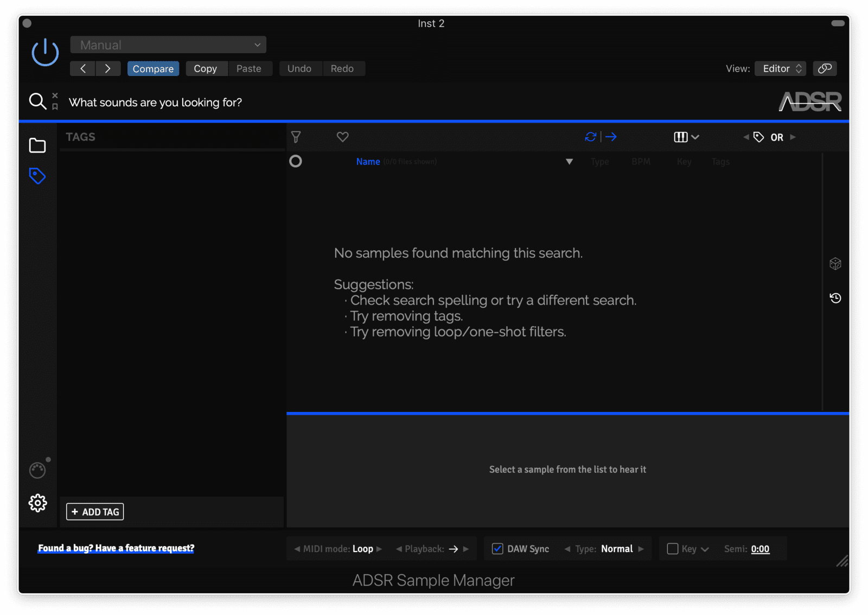Click the circle select-all indicator
This screenshot has height=615, width=868.
(x=296, y=161)
